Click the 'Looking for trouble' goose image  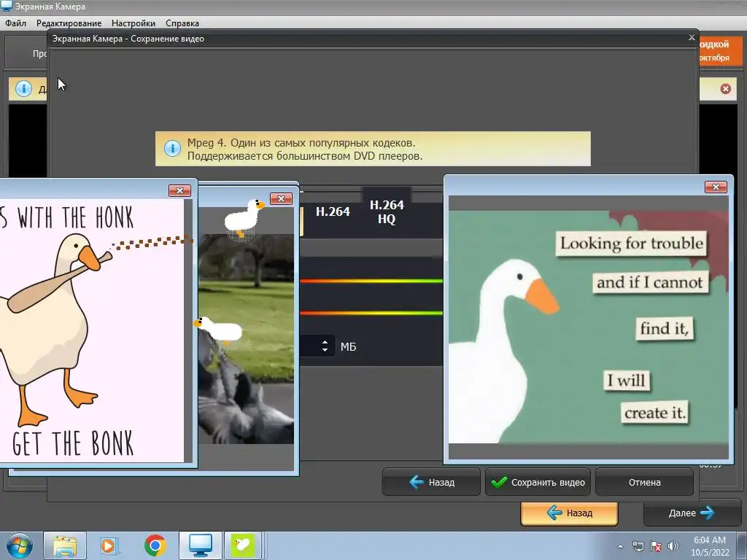coord(589,327)
